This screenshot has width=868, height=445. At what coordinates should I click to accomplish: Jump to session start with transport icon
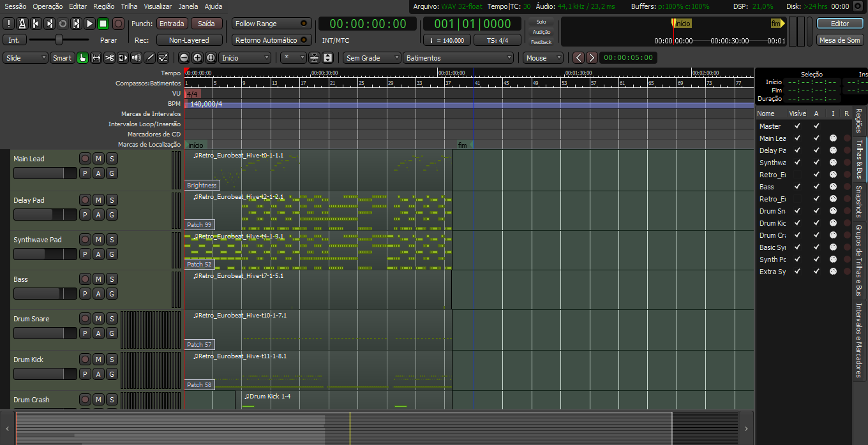35,24
